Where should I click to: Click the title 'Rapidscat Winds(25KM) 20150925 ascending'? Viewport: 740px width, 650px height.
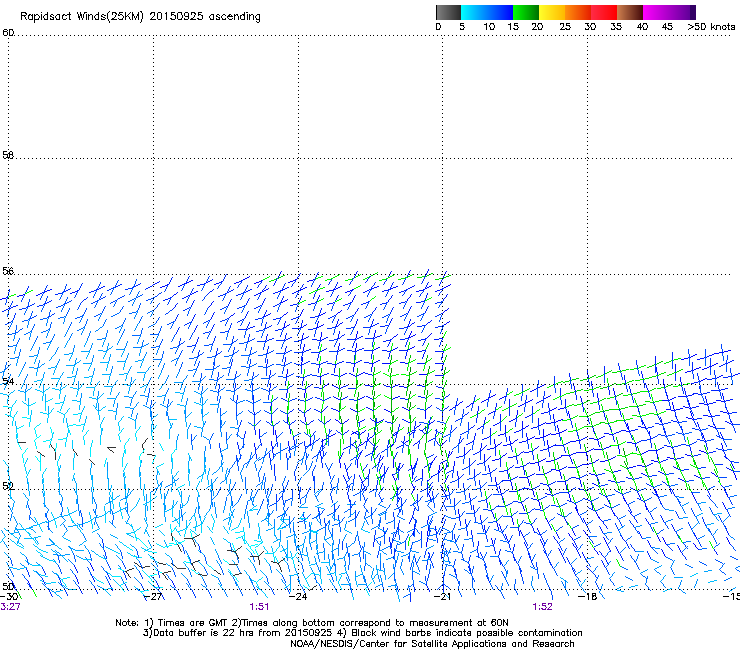click(140, 17)
